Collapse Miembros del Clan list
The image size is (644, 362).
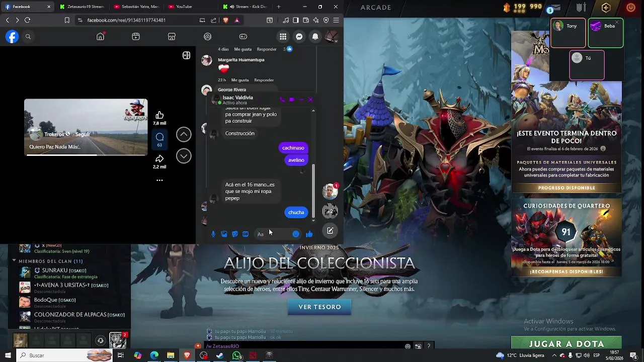(x=14, y=261)
